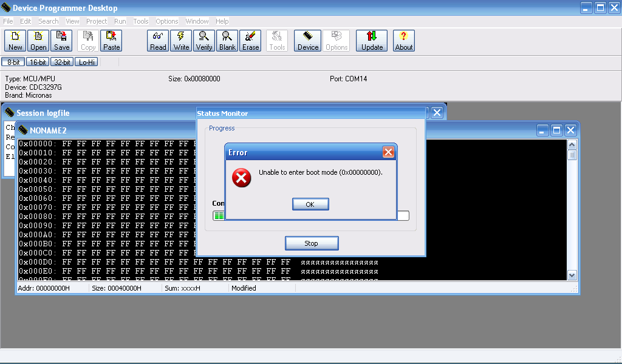622x364 pixels.
Task: Write to the device with the Write icon
Action: [181, 41]
